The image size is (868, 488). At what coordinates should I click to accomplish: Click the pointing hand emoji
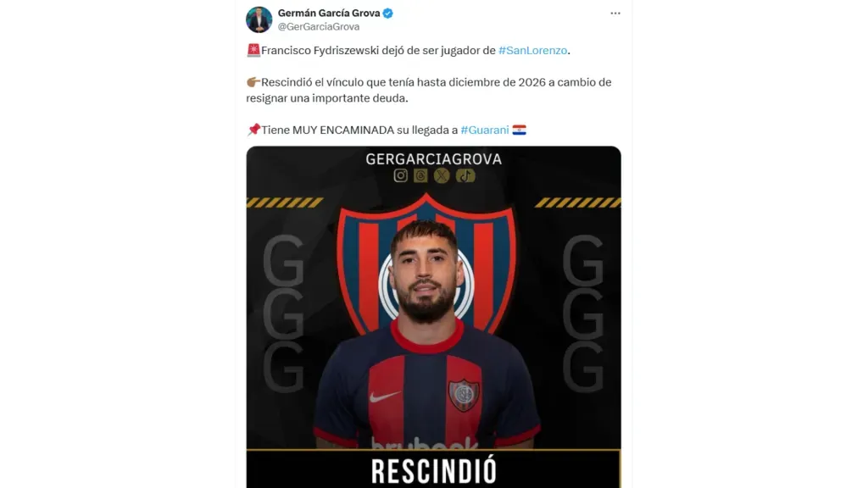coord(253,82)
